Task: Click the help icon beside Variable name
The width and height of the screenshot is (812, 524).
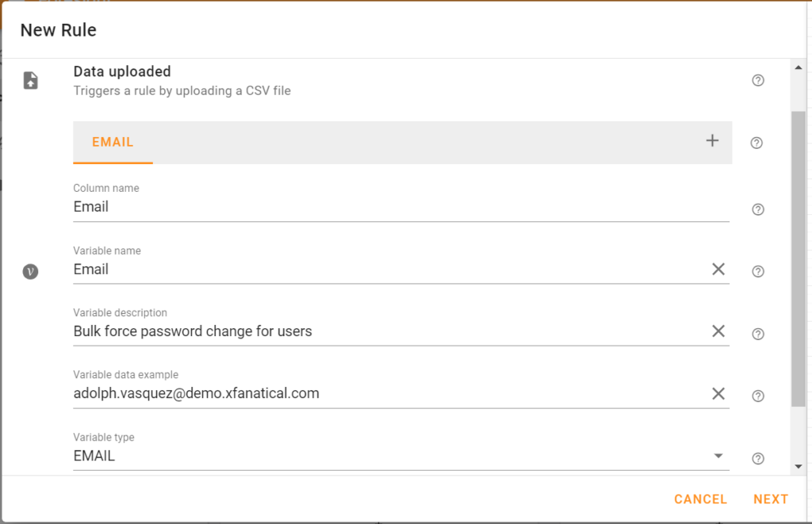Action: tap(757, 271)
